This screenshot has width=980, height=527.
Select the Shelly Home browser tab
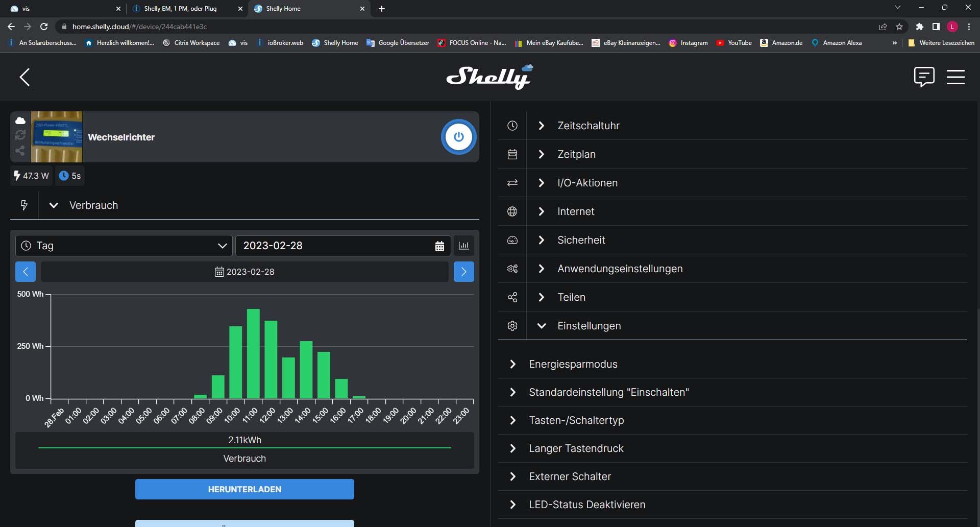[x=309, y=9]
